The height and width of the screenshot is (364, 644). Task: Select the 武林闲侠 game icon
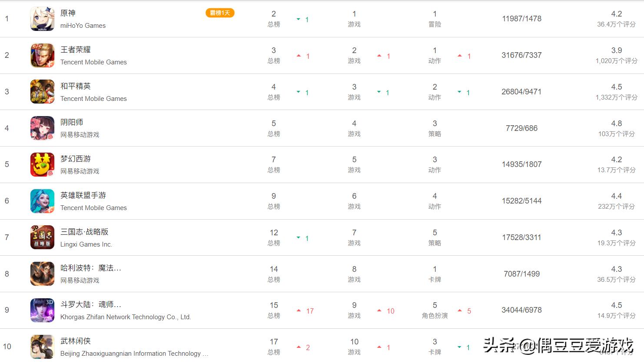(42, 347)
